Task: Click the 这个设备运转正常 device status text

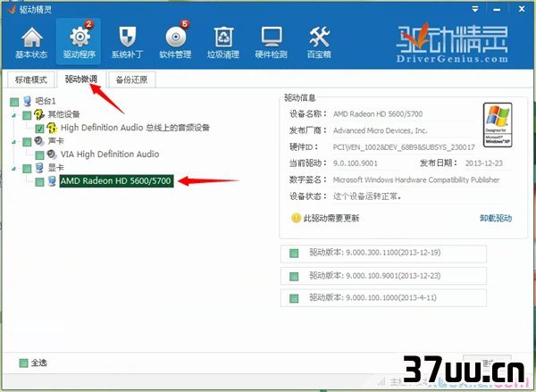Action: 367,196
